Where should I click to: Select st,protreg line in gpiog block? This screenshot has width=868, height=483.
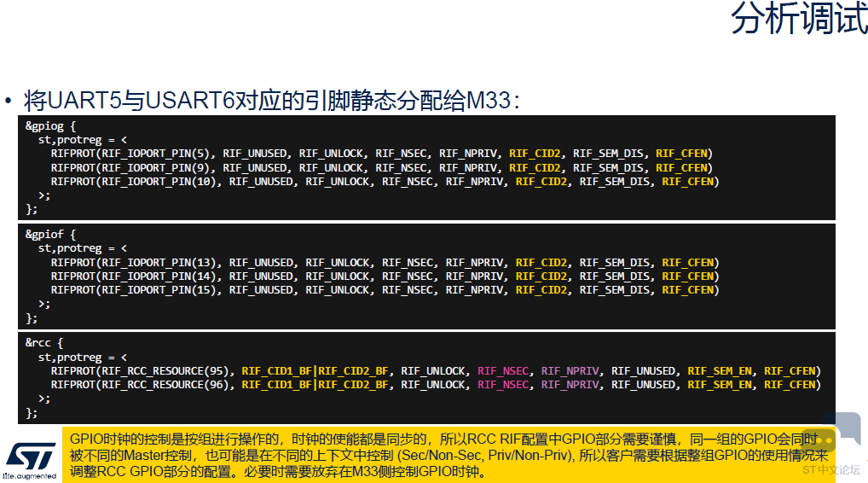[x=83, y=140]
